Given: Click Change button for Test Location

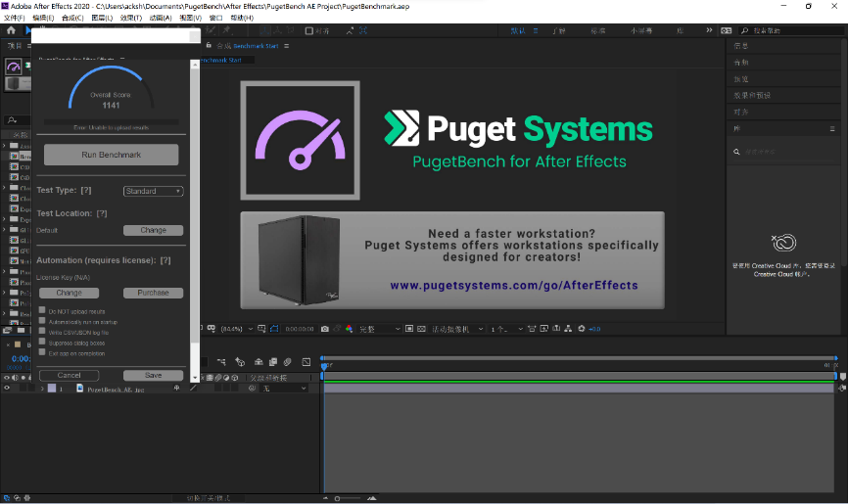Looking at the screenshot, I should tap(153, 230).
